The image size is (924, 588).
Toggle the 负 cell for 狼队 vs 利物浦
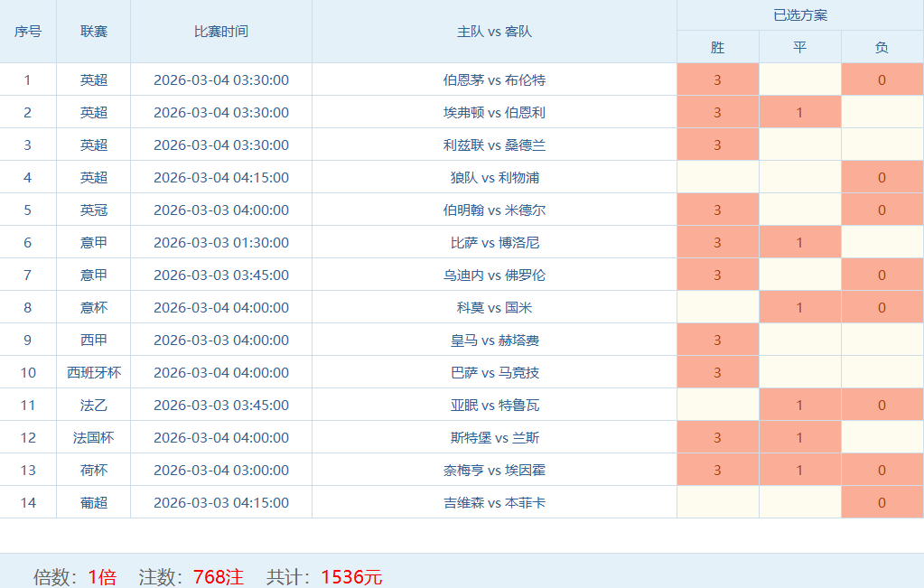tap(882, 177)
